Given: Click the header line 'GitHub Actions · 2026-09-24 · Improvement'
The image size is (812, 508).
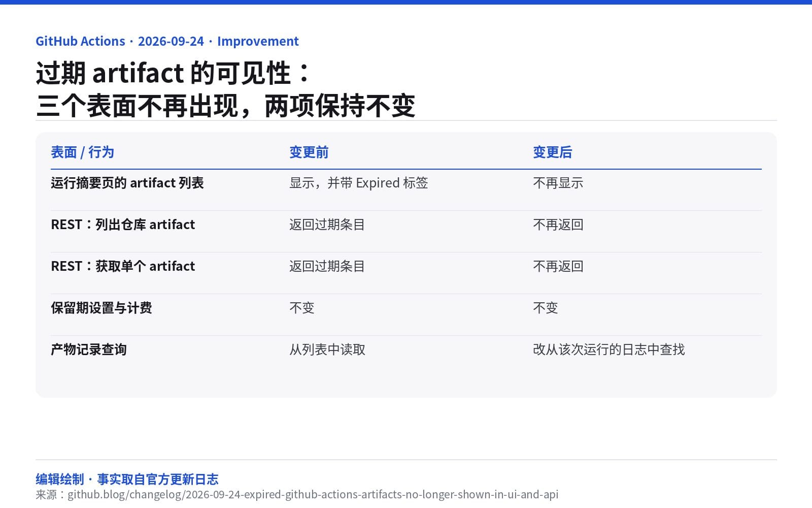Looking at the screenshot, I should pos(167,41).
